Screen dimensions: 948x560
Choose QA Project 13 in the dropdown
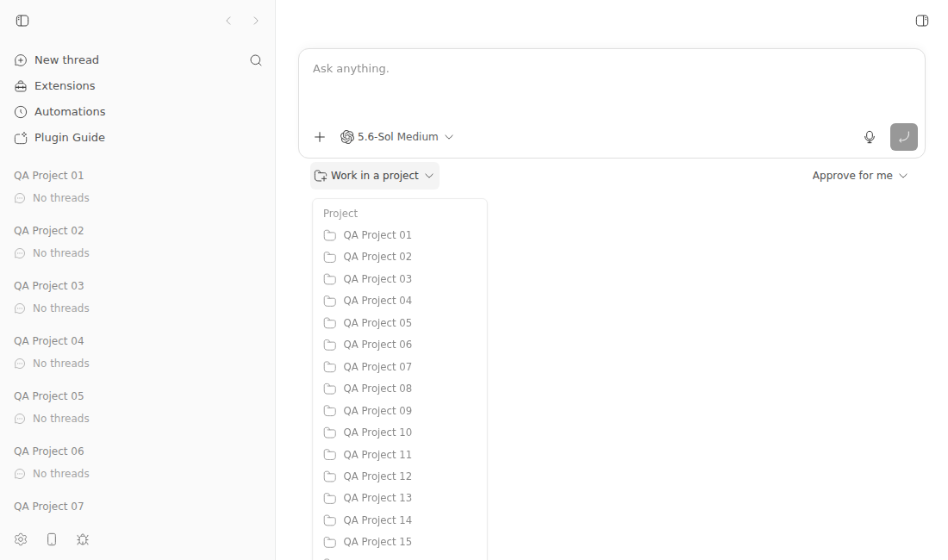[x=400, y=498]
